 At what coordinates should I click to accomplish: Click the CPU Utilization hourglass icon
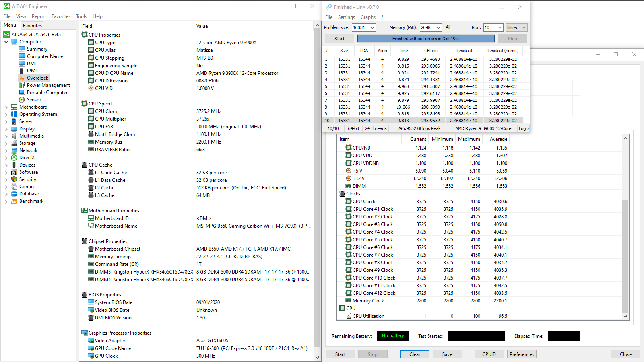tap(349, 316)
